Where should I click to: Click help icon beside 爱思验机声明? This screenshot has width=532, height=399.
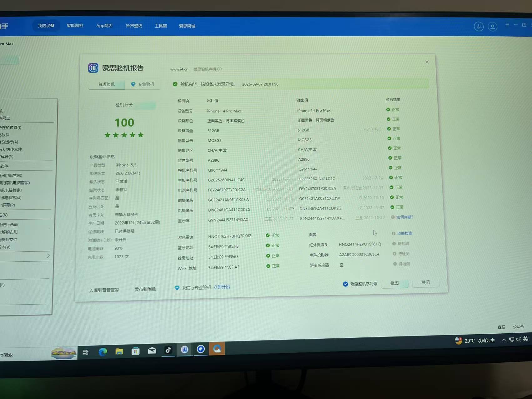click(x=219, y=69)
